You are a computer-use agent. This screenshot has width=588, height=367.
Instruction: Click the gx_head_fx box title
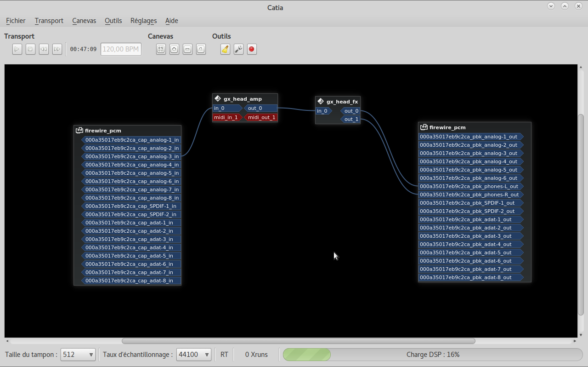pos(342,102)
